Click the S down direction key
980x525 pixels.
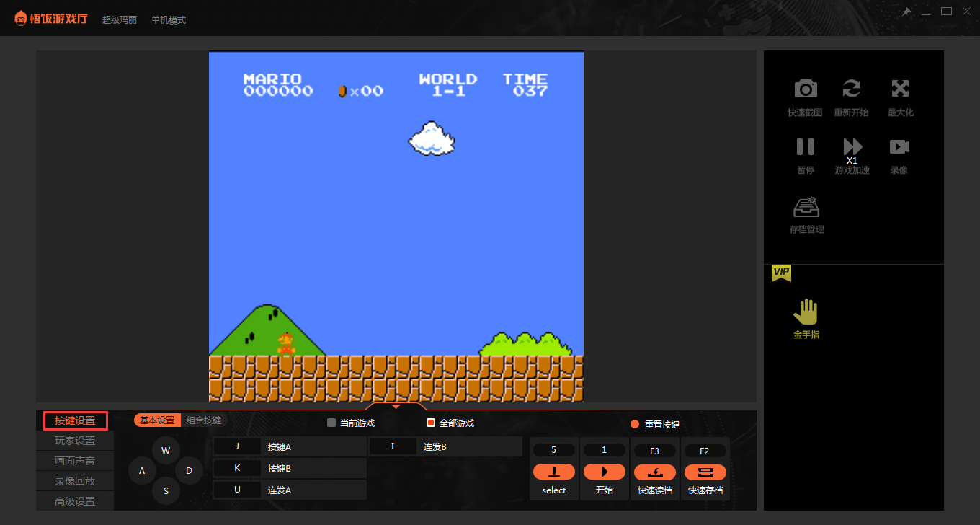click(x=166, y=491)
